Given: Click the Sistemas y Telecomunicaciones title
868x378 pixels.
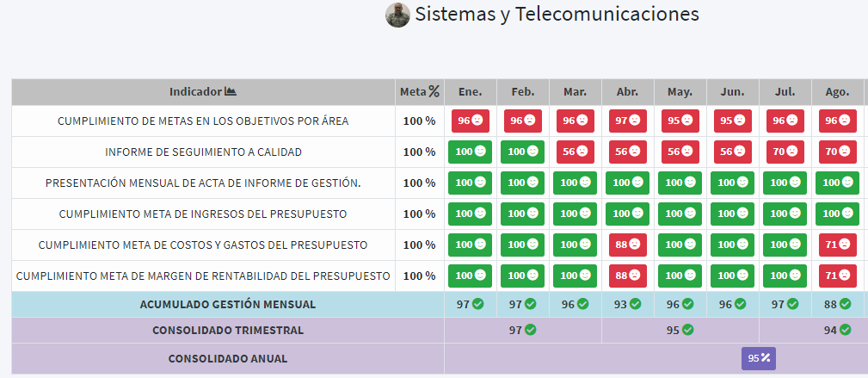Looking at the screenshot, I should coord(557,15).
